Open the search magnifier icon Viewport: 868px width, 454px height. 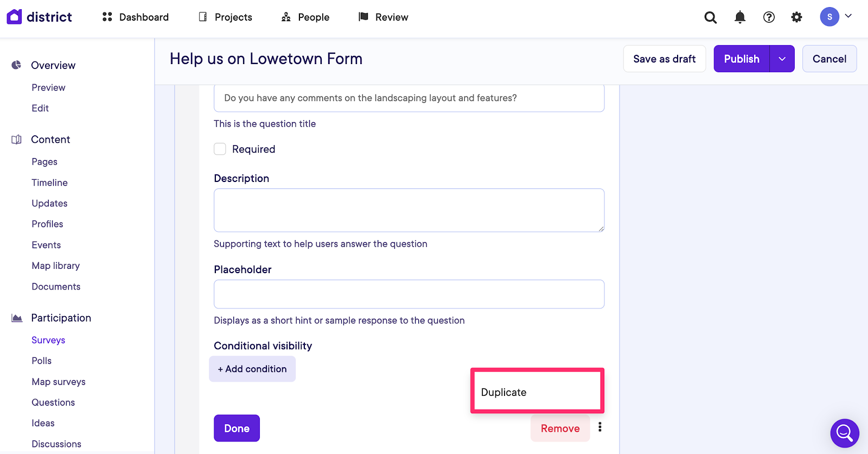(x=710, y=17)
